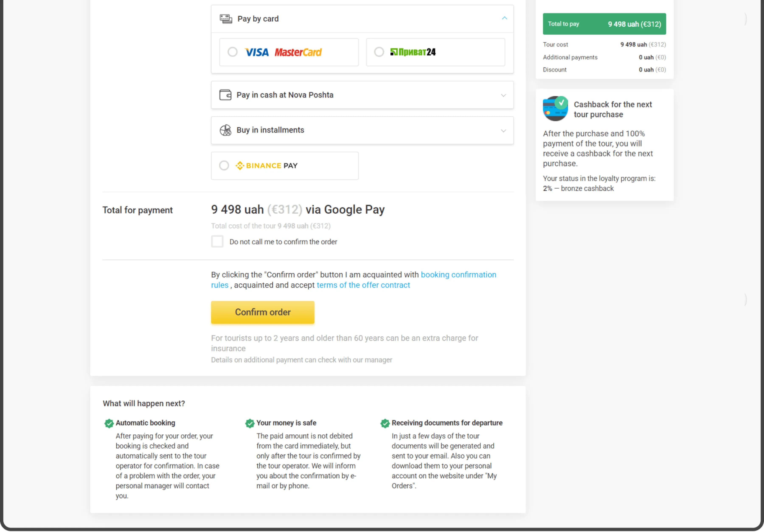Viewport: 764px width, 532px height.
Task: Open terms of the offer contract link
Action: tap(363, 285)
